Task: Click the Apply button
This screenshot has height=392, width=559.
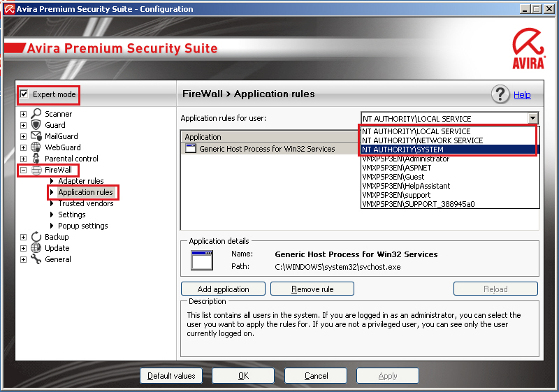Action: click(x=388, y=376)
